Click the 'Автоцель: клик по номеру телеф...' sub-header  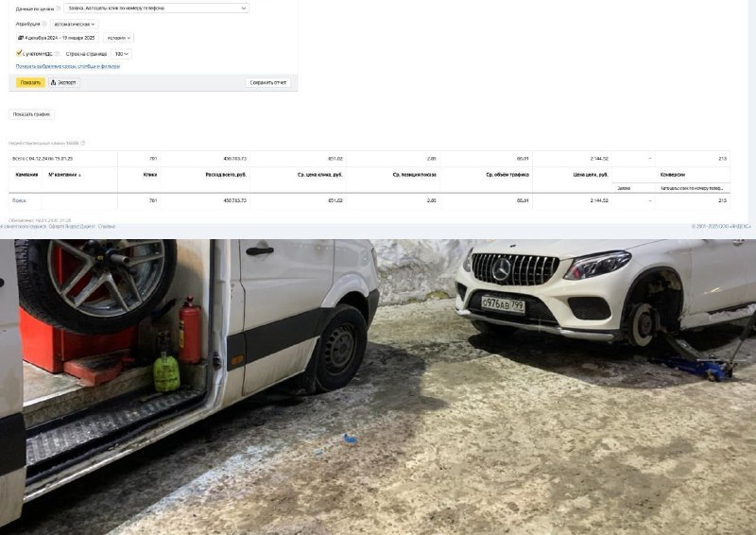point(692,188)
